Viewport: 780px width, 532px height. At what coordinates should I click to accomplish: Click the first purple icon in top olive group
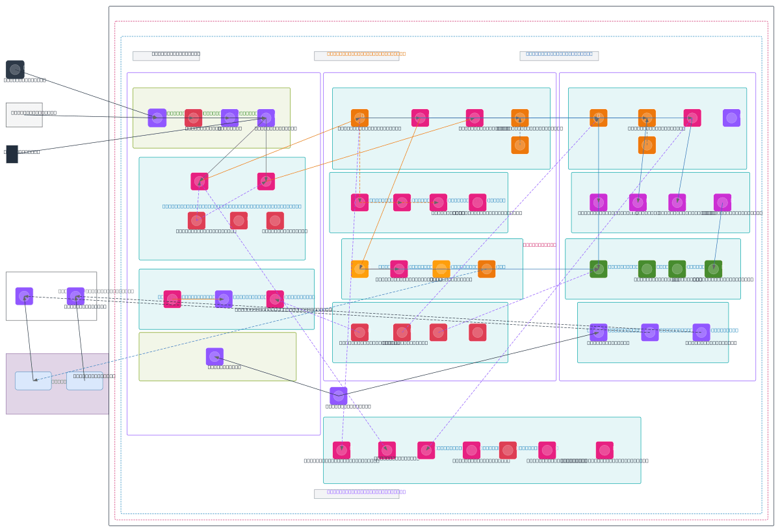pos(157,118)
